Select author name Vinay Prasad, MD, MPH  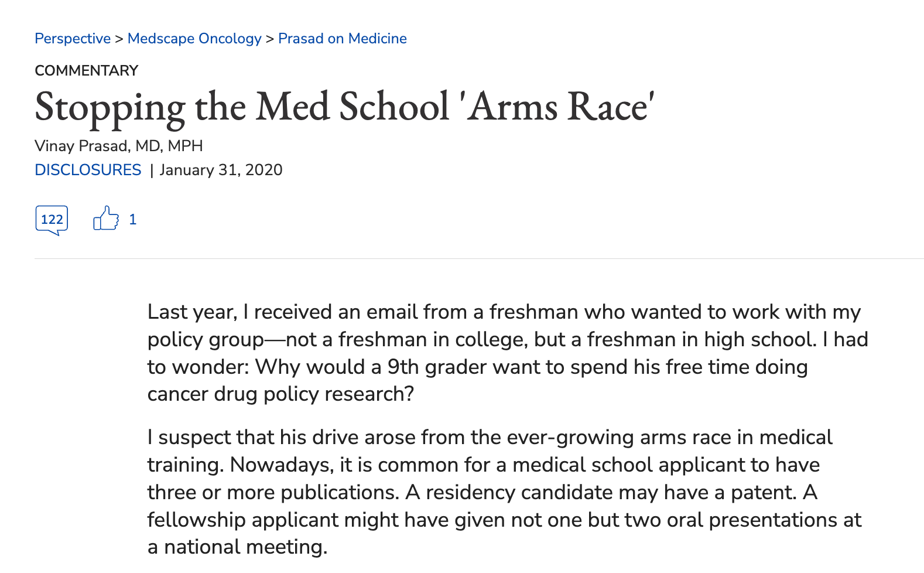click(119, 146)
